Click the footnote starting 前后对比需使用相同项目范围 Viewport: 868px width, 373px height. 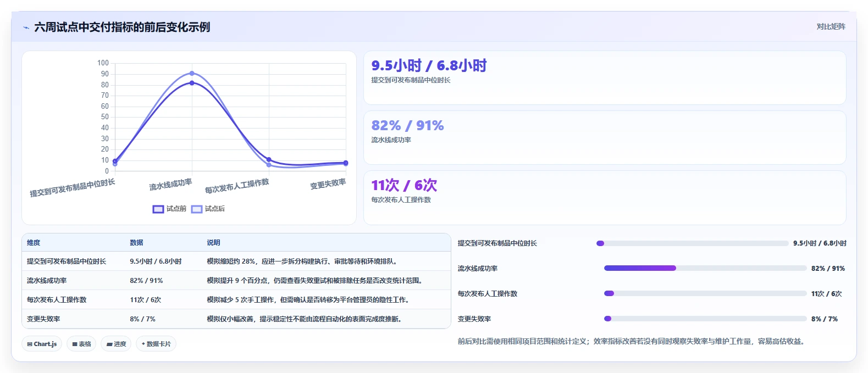click(633, 342)
